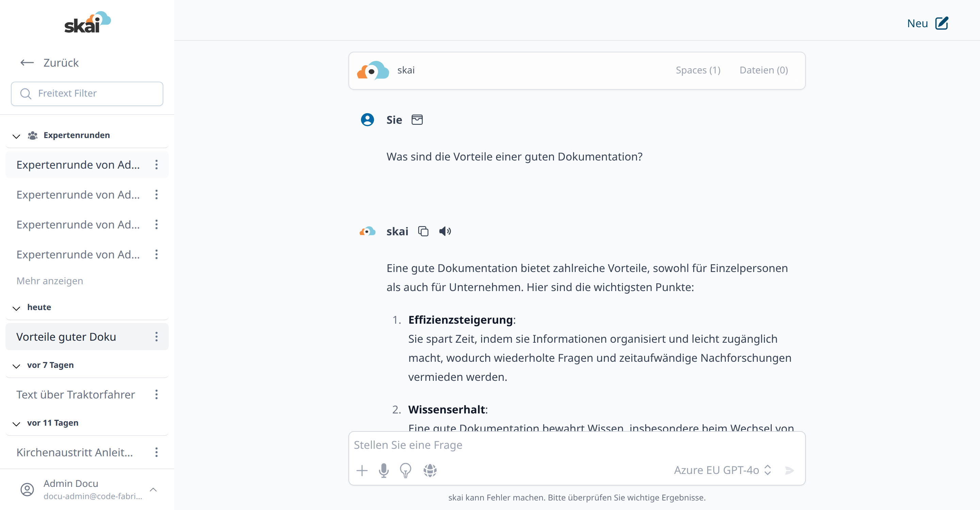
Task: Activate microphone voice input
Action: click(x=384, y=471)
